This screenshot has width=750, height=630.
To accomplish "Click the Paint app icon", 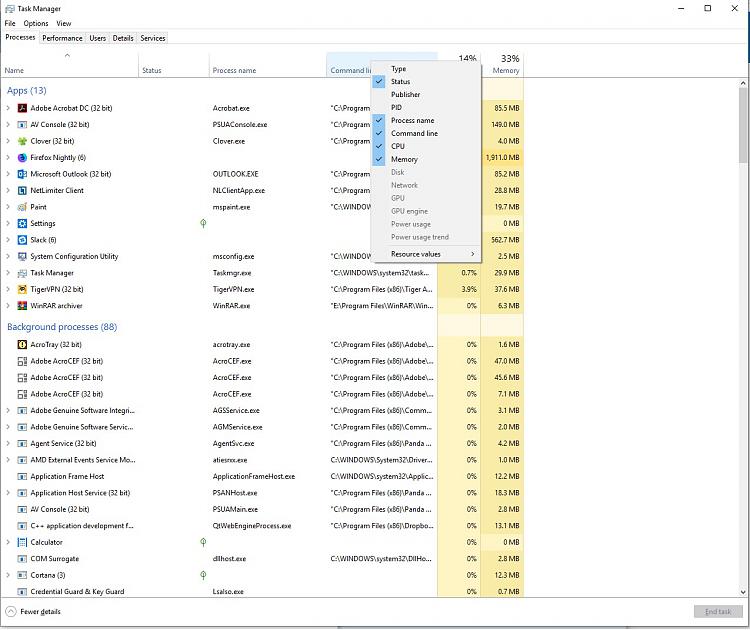I will [x=22, y=207].
